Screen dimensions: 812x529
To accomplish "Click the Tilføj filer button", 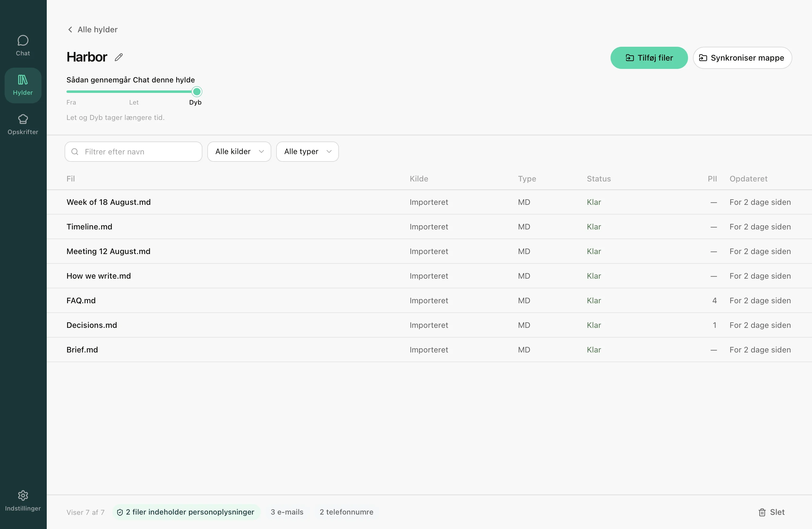I will [x=649, y=58].
